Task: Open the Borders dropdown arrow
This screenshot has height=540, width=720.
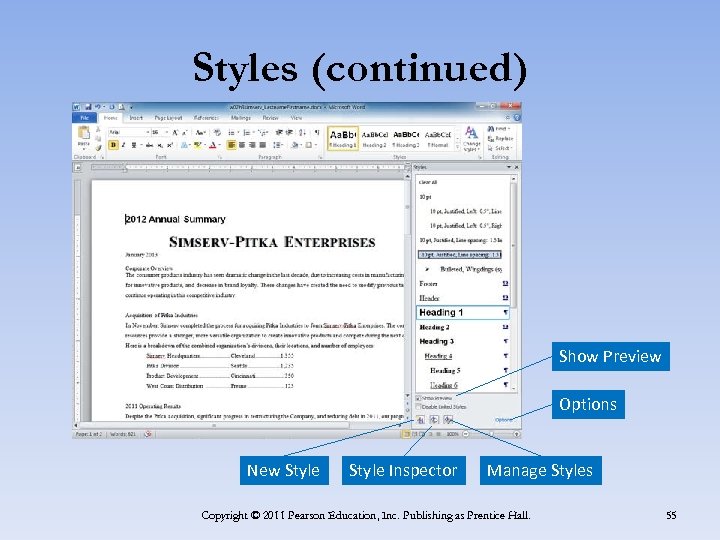Action: pyautogui.click(x=316, y=145)
